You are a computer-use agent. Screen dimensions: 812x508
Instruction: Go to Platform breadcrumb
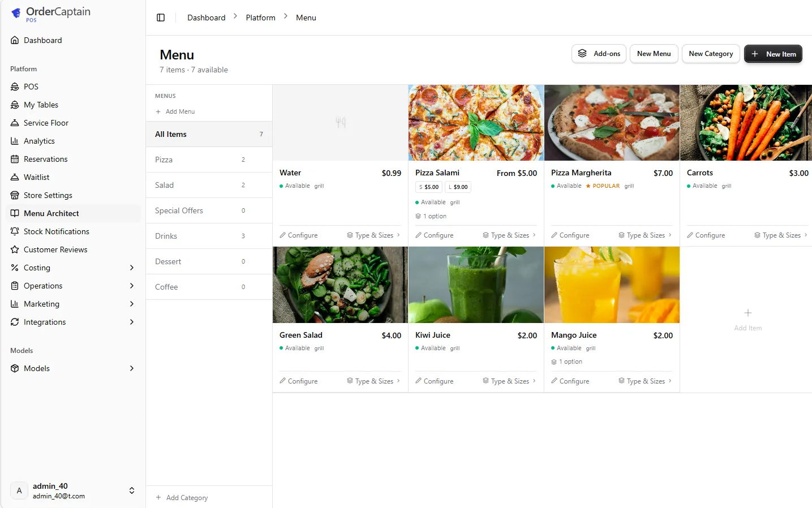coord(260,18)
